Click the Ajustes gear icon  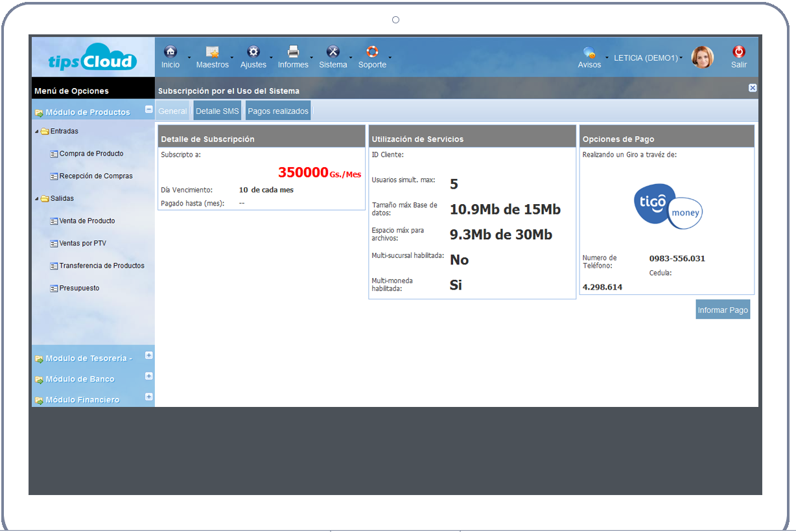point(253,52)
